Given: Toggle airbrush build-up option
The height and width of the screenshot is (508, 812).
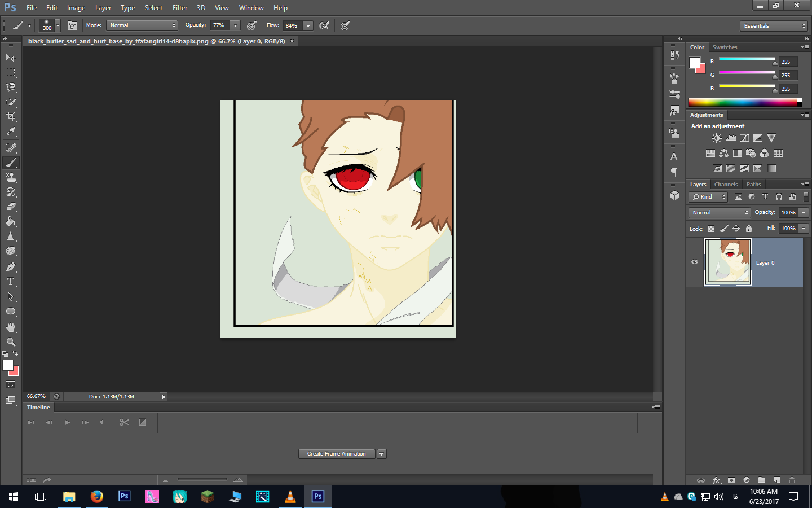Looking at the screenshot, I should 324,25.
